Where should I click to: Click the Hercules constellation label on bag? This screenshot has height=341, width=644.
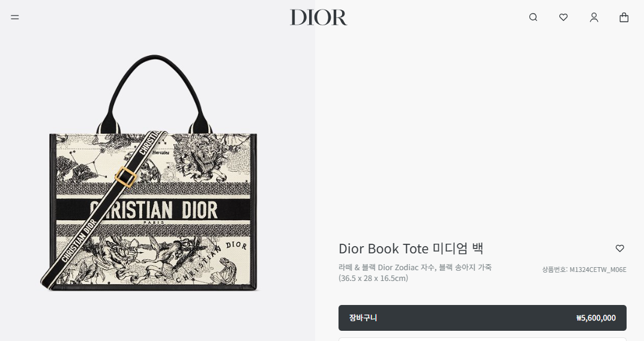click(161, 152)
